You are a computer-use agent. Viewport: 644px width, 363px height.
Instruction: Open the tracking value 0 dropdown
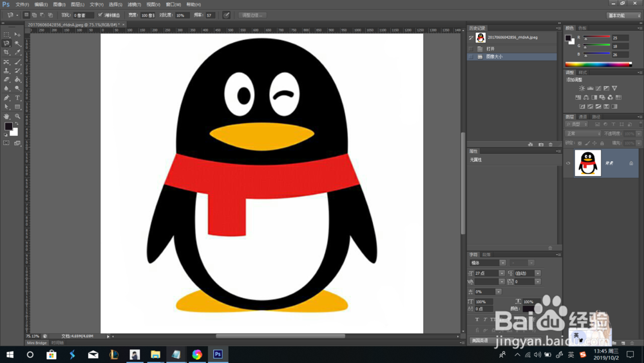tap(538, 282)
